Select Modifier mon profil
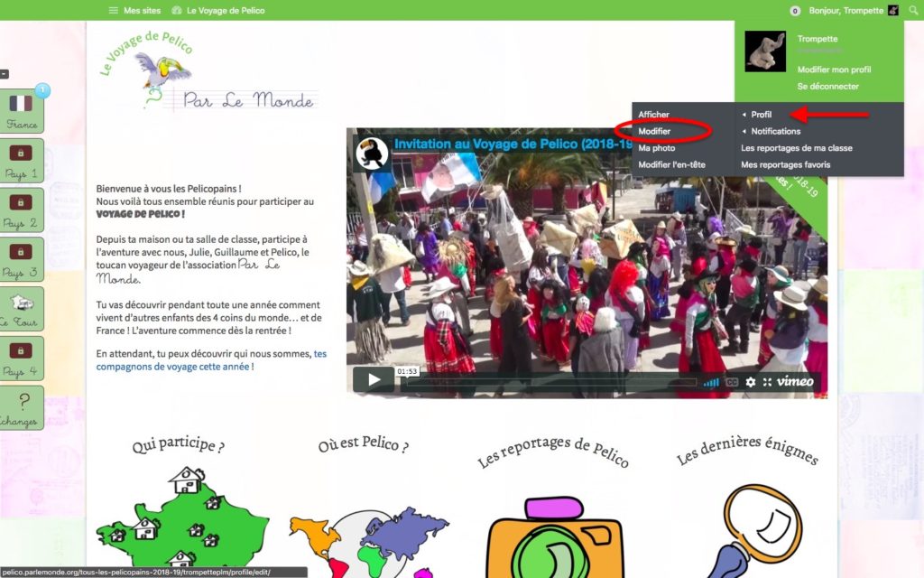The image size is (924, 578). click(834, 69)
